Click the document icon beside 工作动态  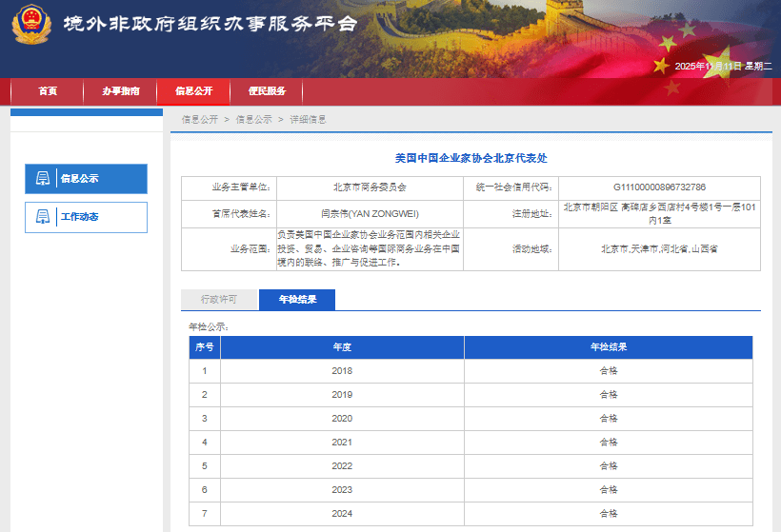point(43,216)
